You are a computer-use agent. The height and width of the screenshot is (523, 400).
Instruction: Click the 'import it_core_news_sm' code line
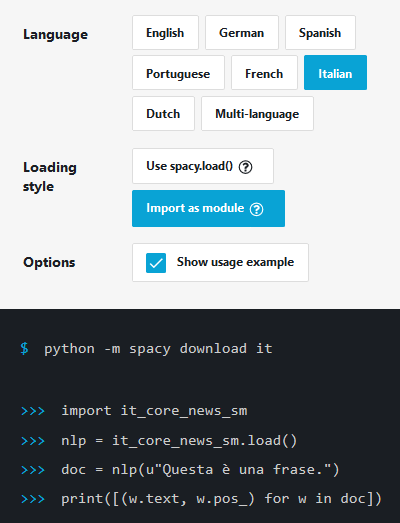(x=154, y=411)
